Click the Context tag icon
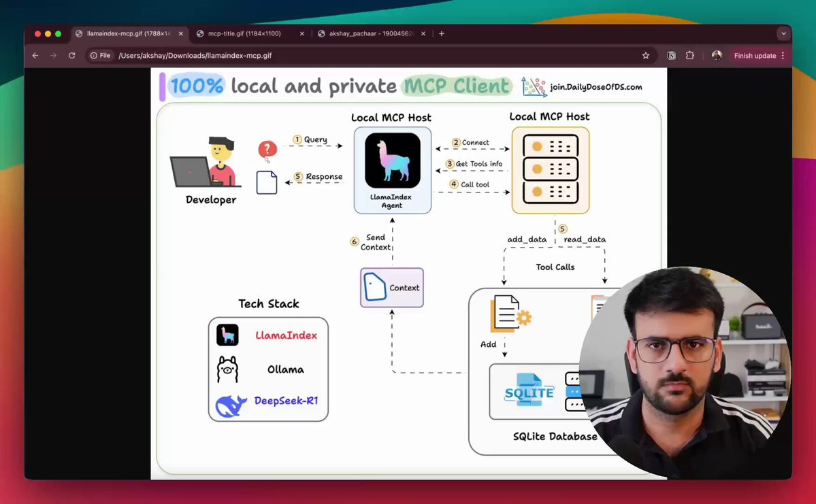Image resolution: width=816 pixels, height=504 pixels. 375,286
